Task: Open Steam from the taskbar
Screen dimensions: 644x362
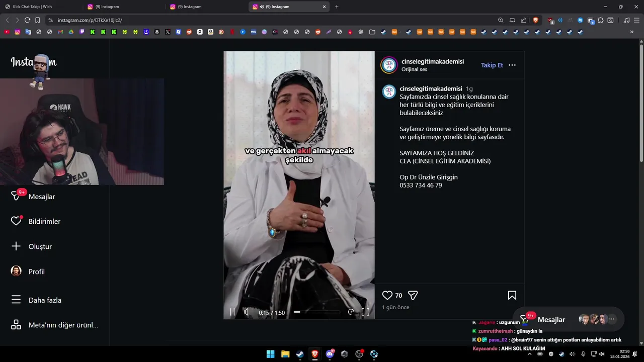Action: 300,354
